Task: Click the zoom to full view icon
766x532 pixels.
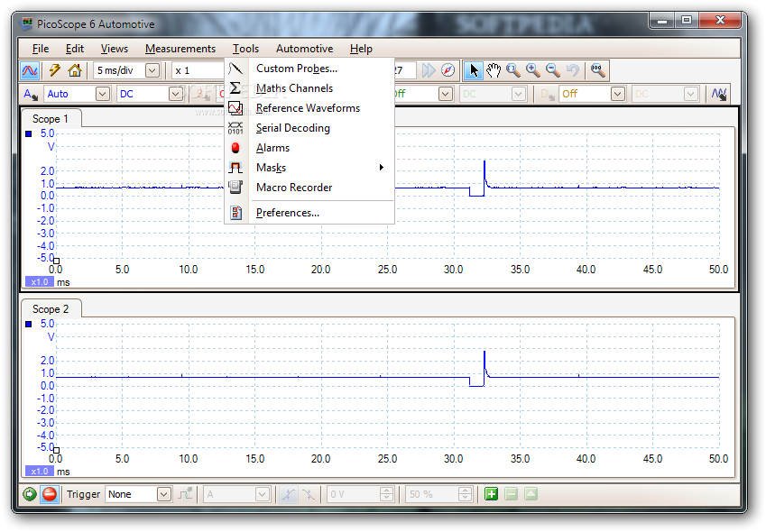Action: point(598,70)
